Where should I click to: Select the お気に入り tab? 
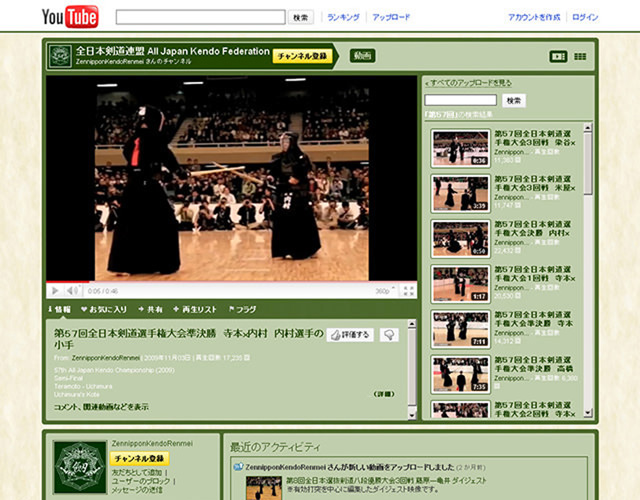[x=104, y=309]
